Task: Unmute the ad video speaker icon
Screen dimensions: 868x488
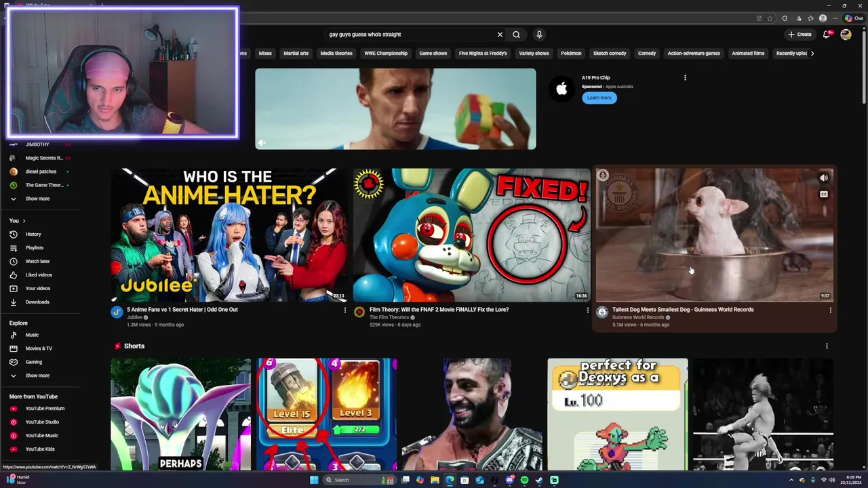Action: click(262, 142)
